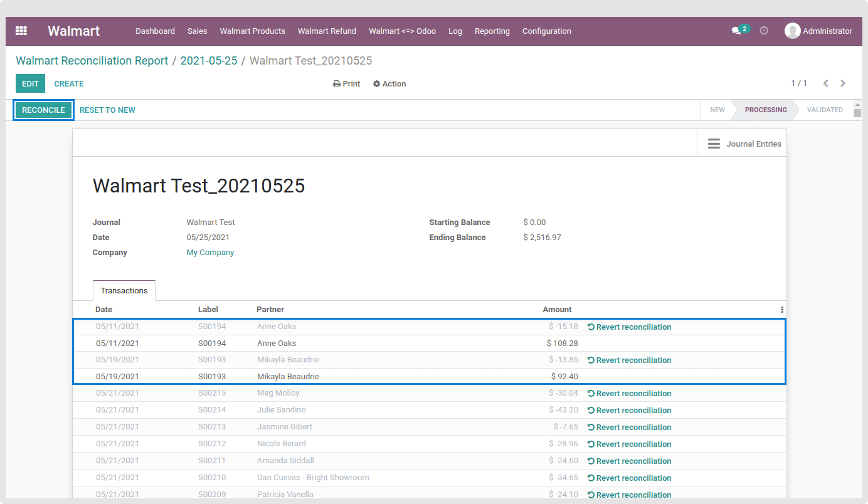Open the Sales menu

198,31
